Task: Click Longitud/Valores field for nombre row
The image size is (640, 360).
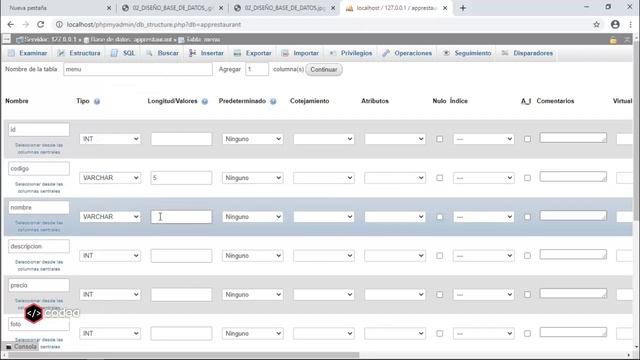Action: coord(181,217)
